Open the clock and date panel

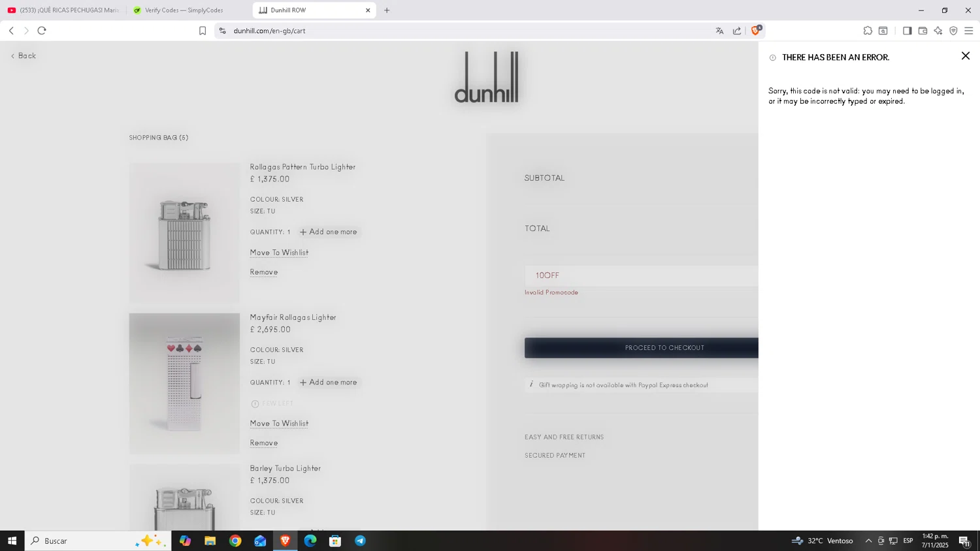coord(935,541)
